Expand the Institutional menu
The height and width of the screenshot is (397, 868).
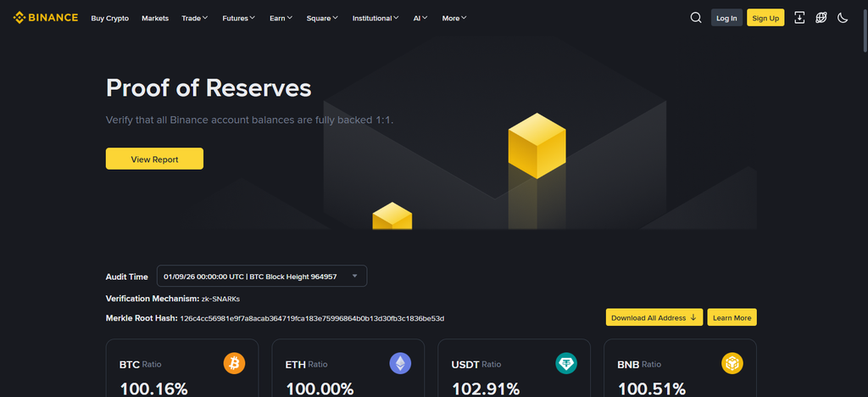[376, 19]
